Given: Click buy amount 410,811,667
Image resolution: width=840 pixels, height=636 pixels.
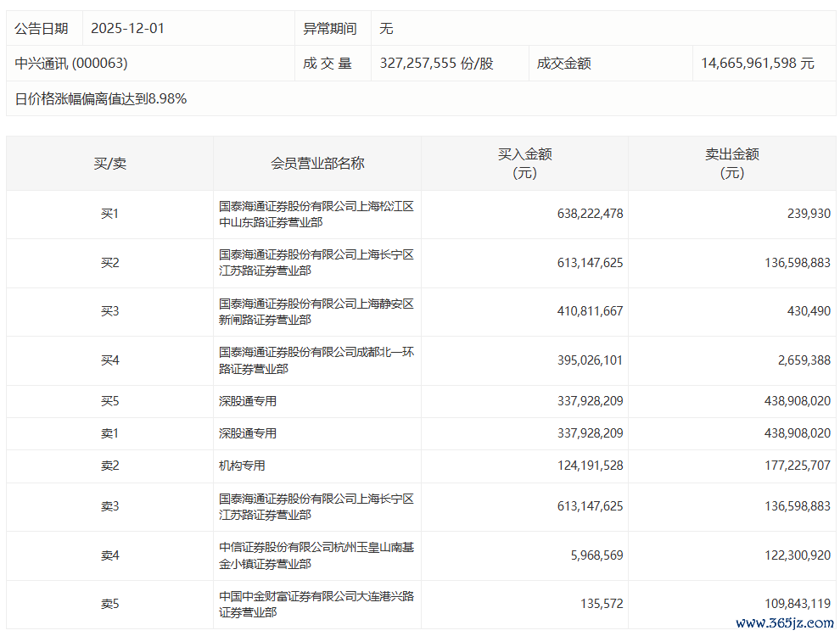Looking at the screenshot, I should point(590,311).
